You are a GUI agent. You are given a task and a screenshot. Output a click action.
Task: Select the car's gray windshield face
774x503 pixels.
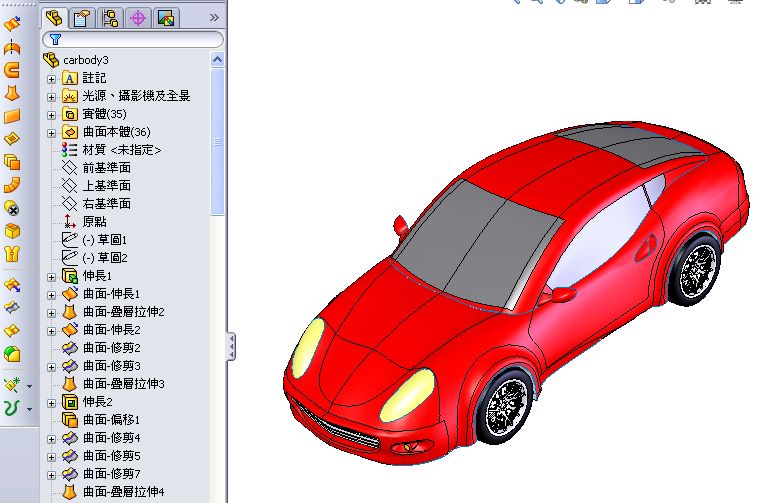(x=478, y=243)
